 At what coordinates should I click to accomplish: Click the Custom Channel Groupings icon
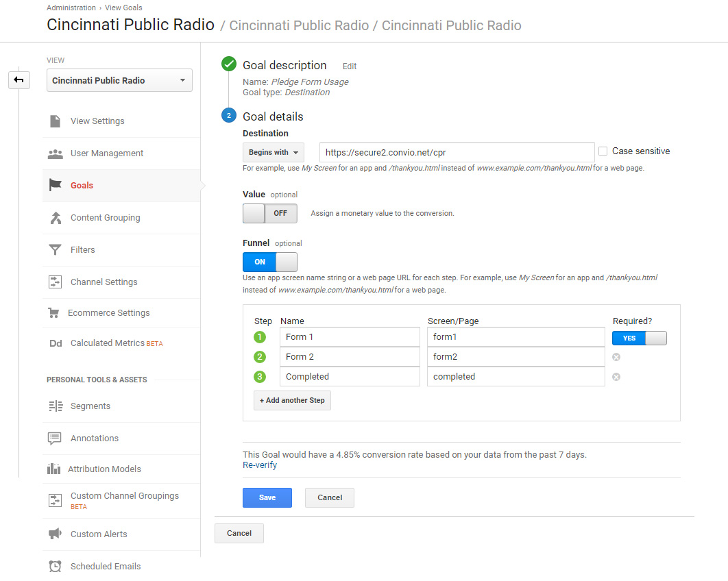click(x=56, y=501)
